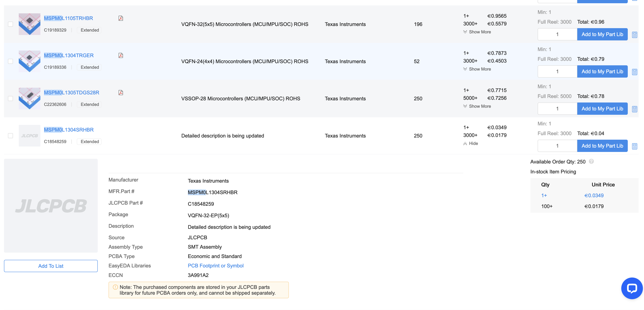Click the quantity field for MSPM0L1304TRGER
644x310 pixels.
557,72
